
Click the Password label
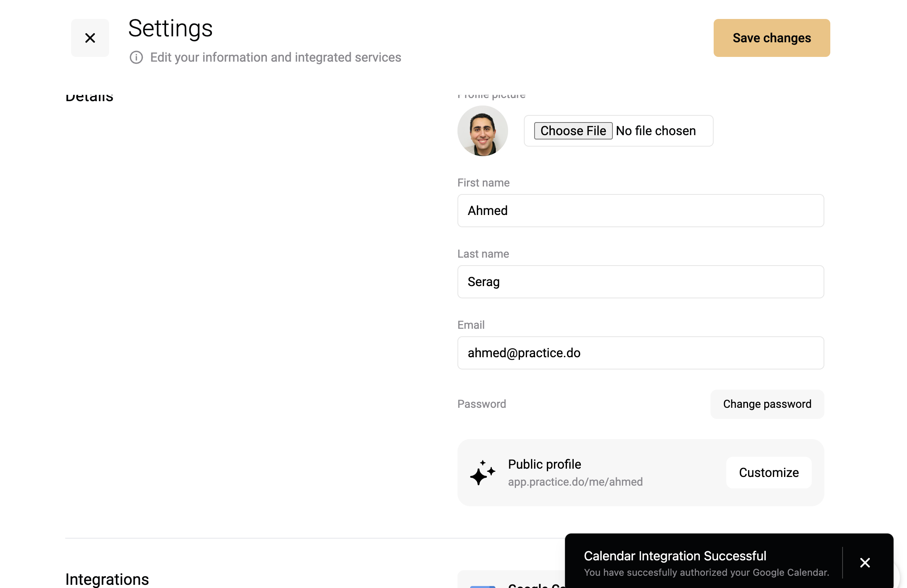tap(482, 404)
